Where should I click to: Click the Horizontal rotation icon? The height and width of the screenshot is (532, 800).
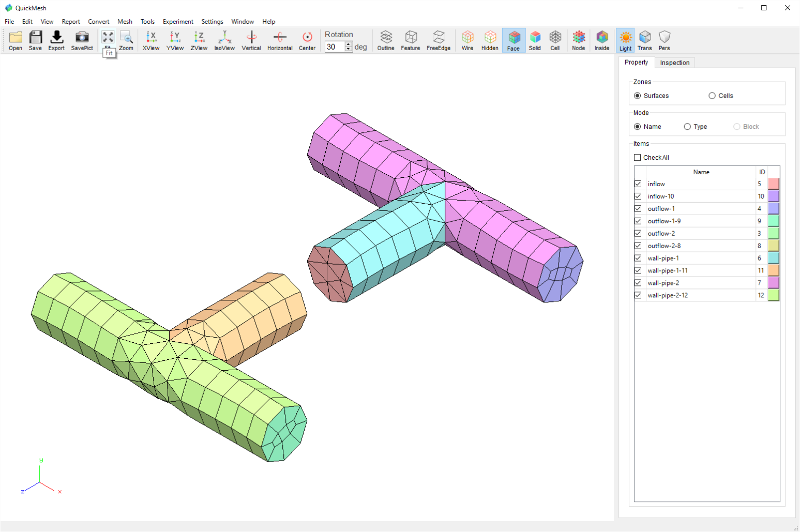pos(280,40)
